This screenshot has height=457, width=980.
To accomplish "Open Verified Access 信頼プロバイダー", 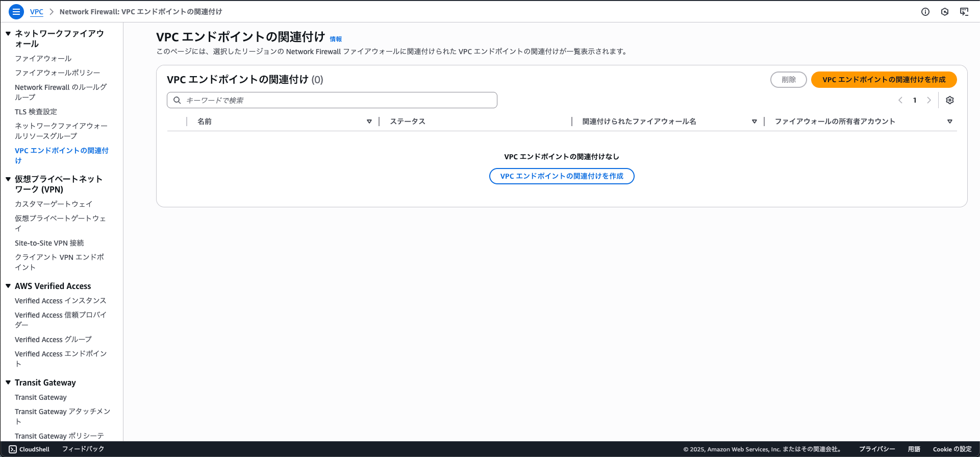I will 61,320.
